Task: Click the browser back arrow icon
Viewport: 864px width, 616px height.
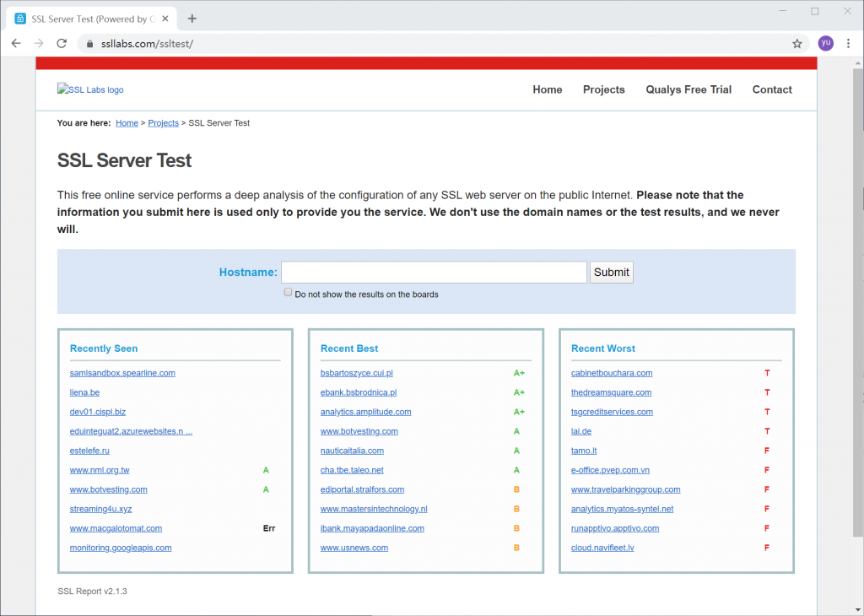Action: tap(16, 43)
